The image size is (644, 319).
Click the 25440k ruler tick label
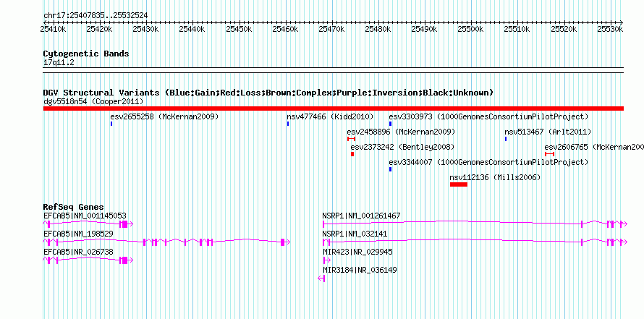click(192, 29)
